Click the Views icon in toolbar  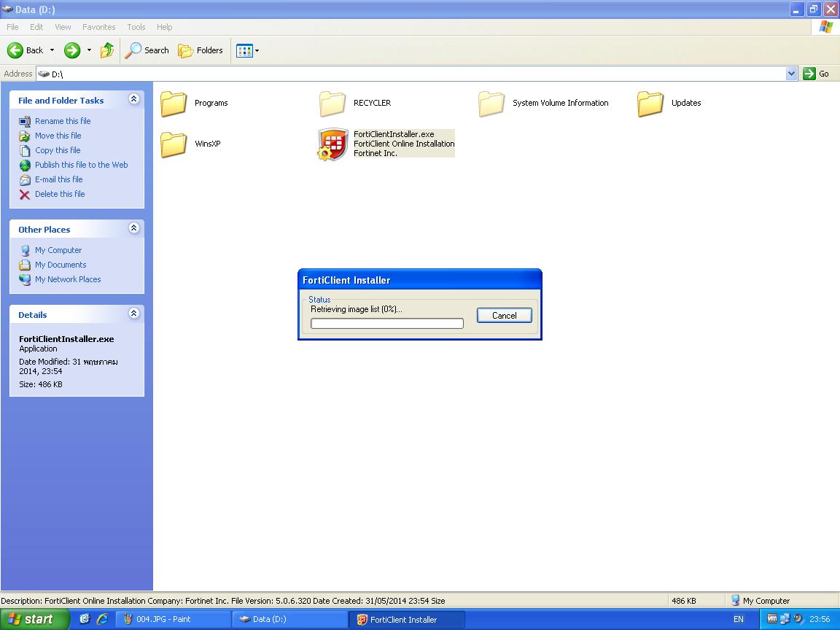[x=244, y=51]
